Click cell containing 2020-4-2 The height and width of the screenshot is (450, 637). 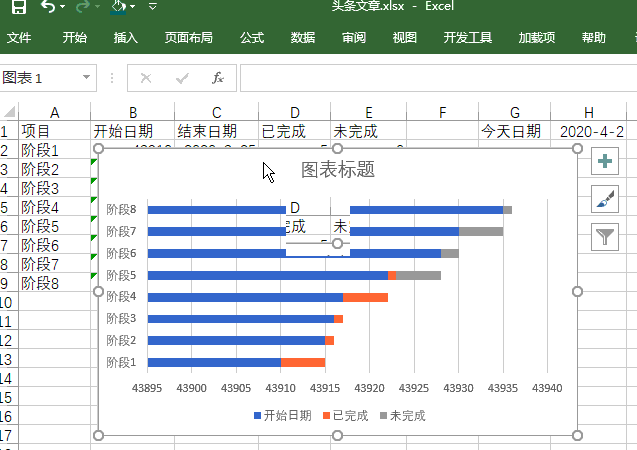(588, 131)
